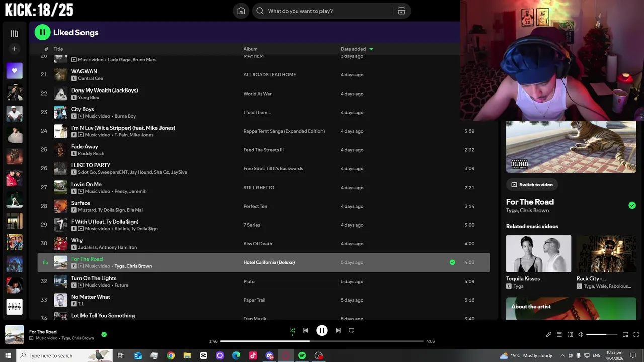Image resolution: width=644 pixels, height=362 pixels.
Task: Adjust the volume slider
Action: [601, 334]
